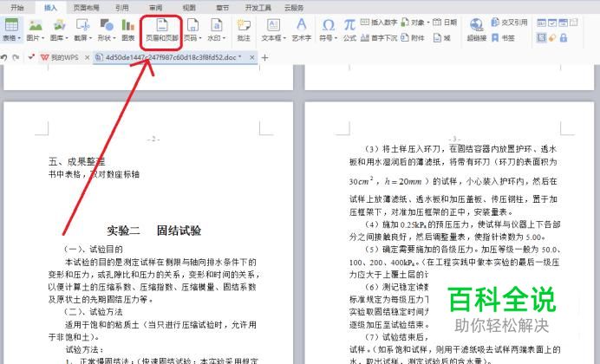Switch to the 页面布局 ribbon tab

point(86,7)
